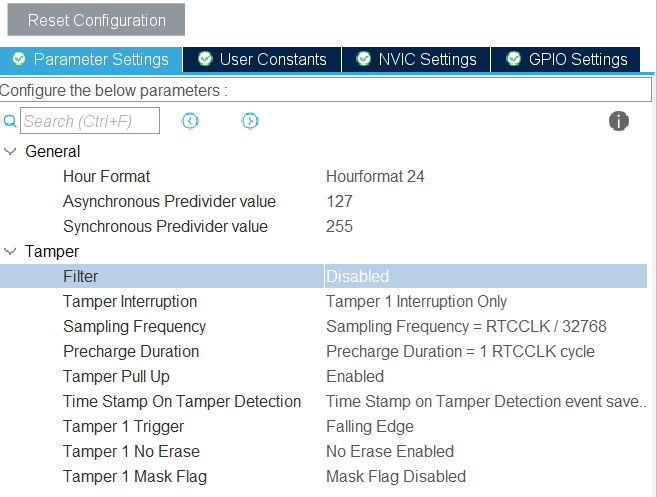Switch to NVIC Settings tab
This screenshot has height=497, width=657.
[x=416, y=59]
